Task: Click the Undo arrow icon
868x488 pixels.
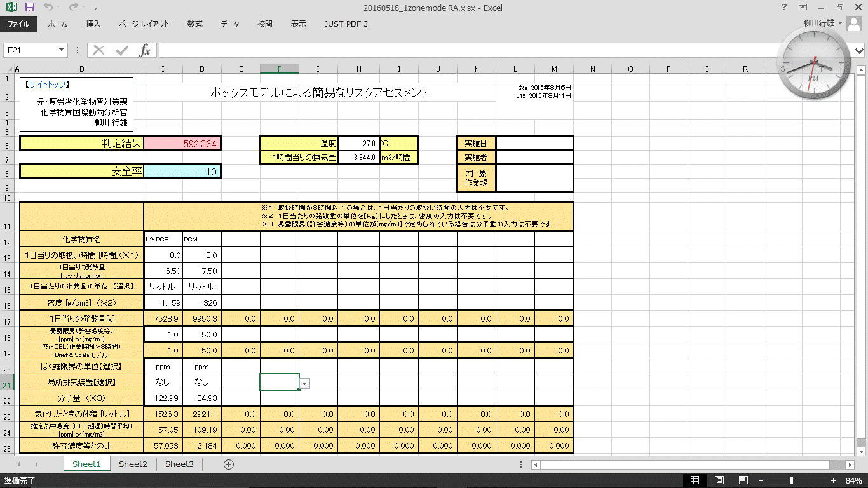Action: click(x=49, y=8)
